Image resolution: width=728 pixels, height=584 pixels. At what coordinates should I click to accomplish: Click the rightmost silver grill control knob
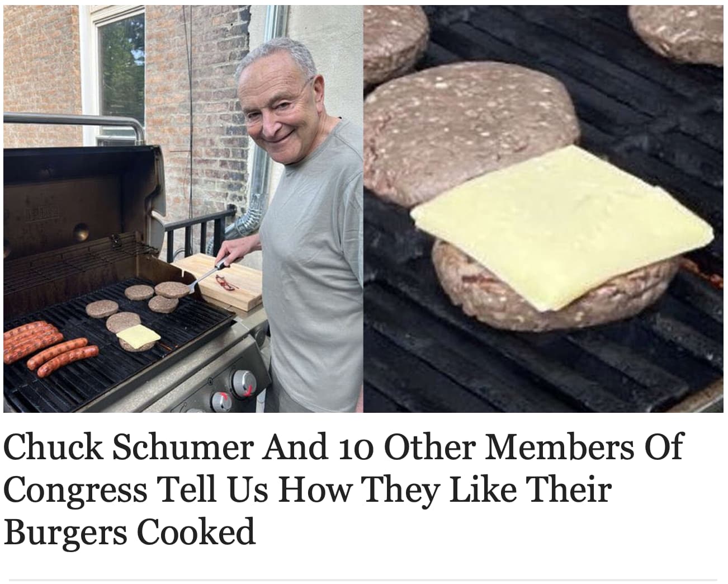(244, 383)
